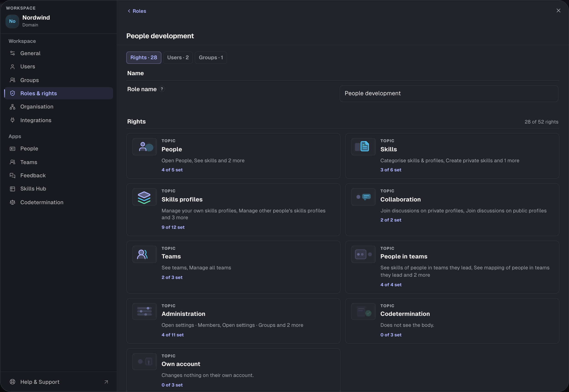Open the Codetermination topic card
This screenshot has width=569, height=392.
pos(452,321)
